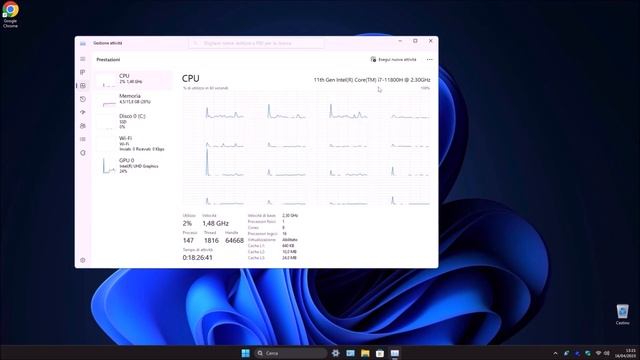
Task: Click the Task Manager taskbar icon
Action: tap(394, 353)
